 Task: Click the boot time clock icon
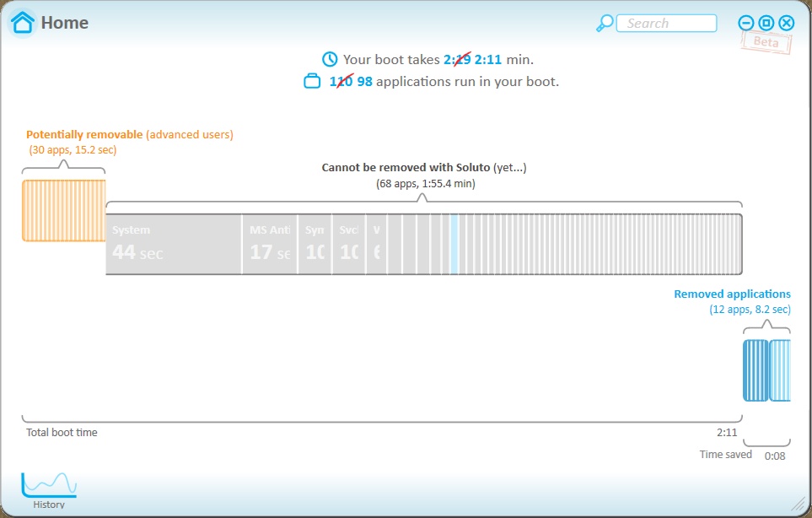(330, 59)
